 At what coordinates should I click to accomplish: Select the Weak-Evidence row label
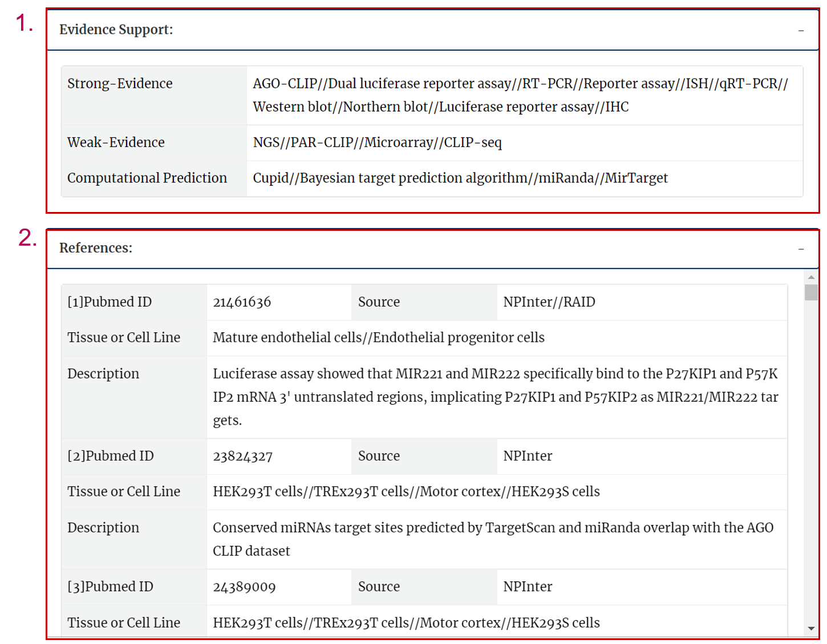(116, 142)
